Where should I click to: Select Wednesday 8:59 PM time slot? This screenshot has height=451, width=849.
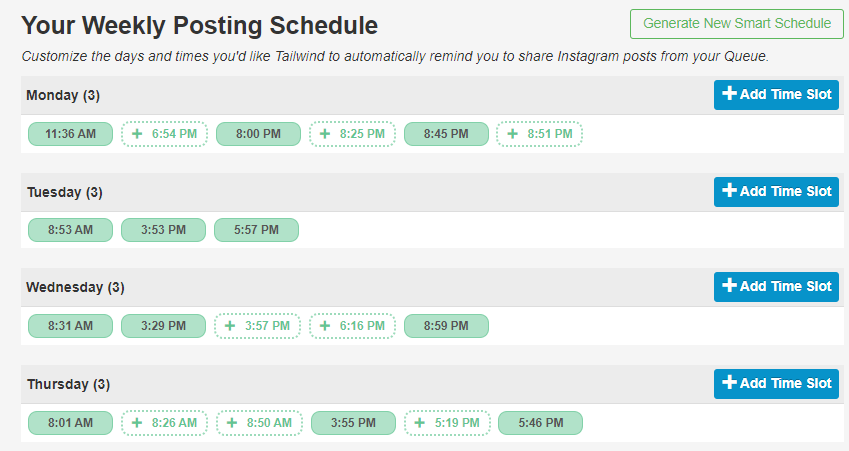point(446,326)
